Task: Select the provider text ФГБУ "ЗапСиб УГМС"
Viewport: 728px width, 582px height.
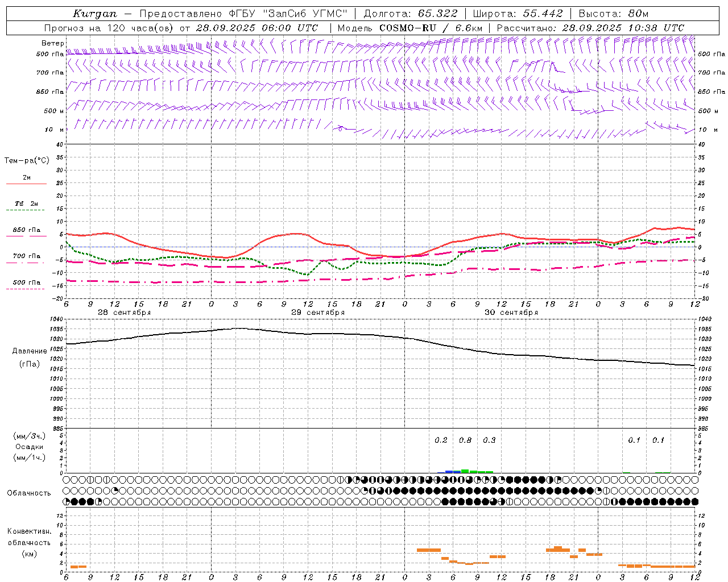Action: coord(288,14)
